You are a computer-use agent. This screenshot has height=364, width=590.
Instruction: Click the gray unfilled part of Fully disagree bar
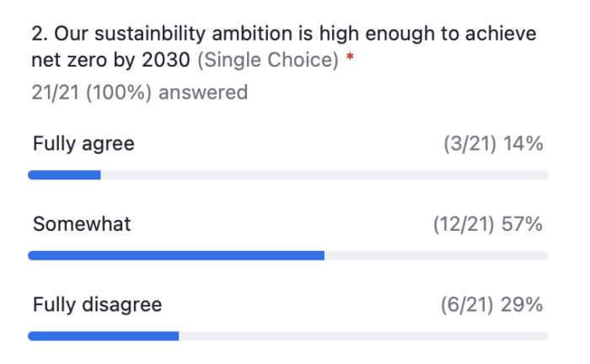363,336
